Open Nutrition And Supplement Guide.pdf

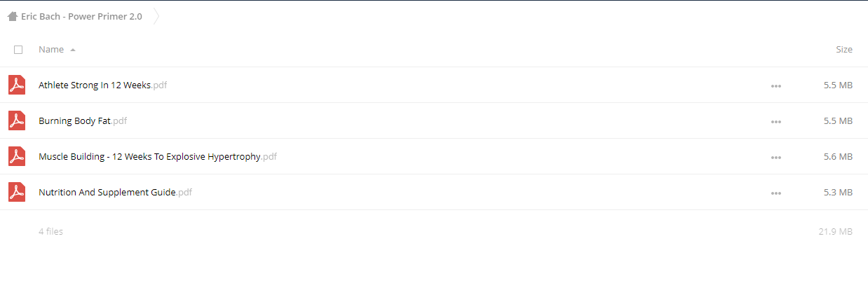click(x=115, y=193)
